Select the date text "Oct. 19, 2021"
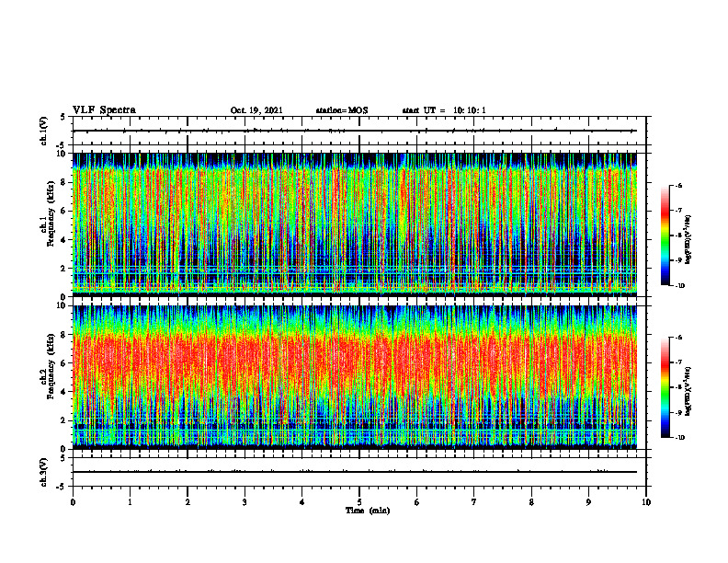Screen dimensions: 728x563 [x=256, y=110]
